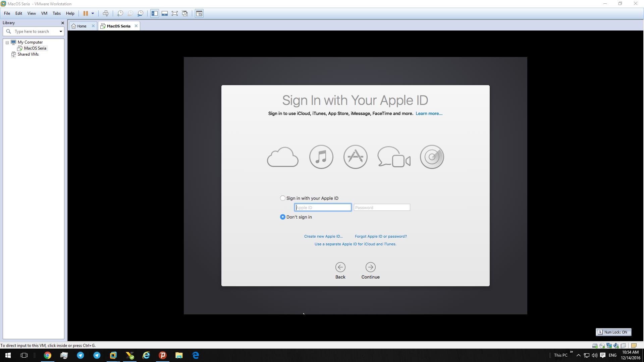This screenshot has height=362, width=644.
Task: Select MacOS Seria in the library tree
Action: pos(35,48)
